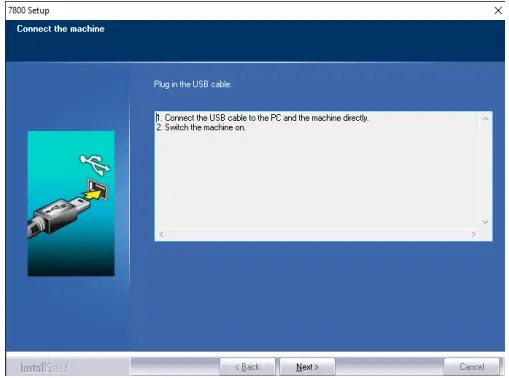Click the 'Plug in the USB cable' label

tap(192, 84)
